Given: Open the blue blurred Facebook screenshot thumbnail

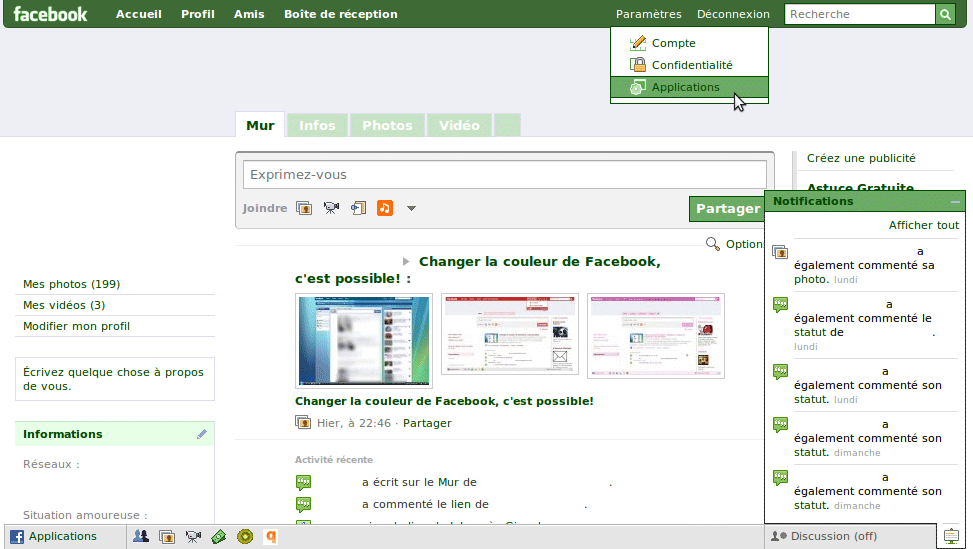Looking at the screenshot, I should (x=364, y=341).
